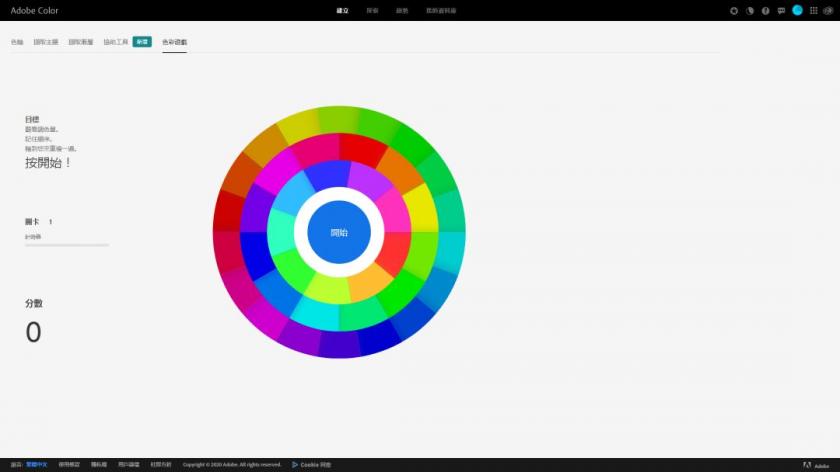The width and height of the screenshot is (840, 472).
Task: Click the Adobe Color logo text
Action: [35, 10]
